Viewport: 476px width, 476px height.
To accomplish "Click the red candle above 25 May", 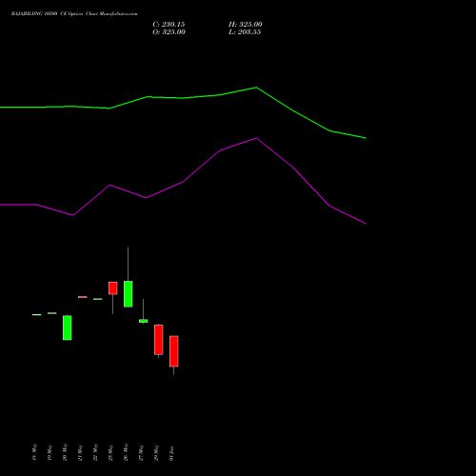I will (113, 288).
